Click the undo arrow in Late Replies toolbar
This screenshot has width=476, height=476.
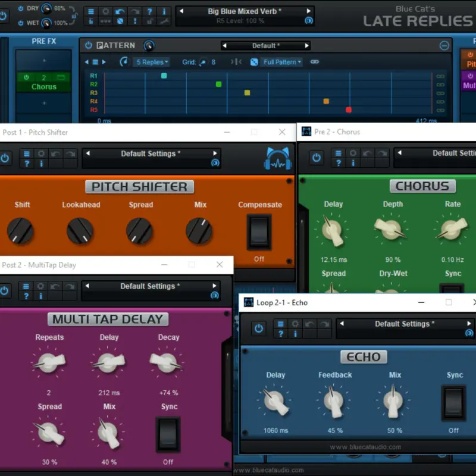click(120, 11)
